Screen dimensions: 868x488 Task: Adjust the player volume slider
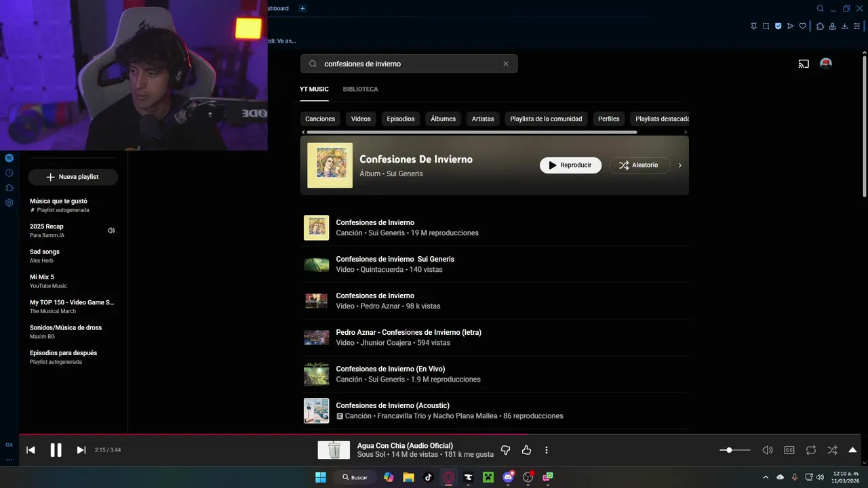pyautogui.click(x=735, y=450)
